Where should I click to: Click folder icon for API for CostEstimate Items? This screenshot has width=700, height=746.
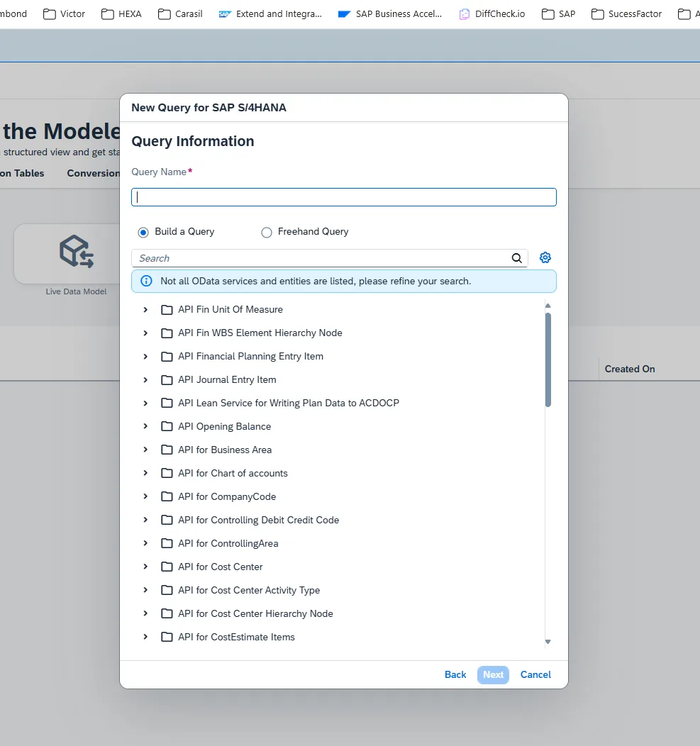pyautogui.click(x=167, y=637)
